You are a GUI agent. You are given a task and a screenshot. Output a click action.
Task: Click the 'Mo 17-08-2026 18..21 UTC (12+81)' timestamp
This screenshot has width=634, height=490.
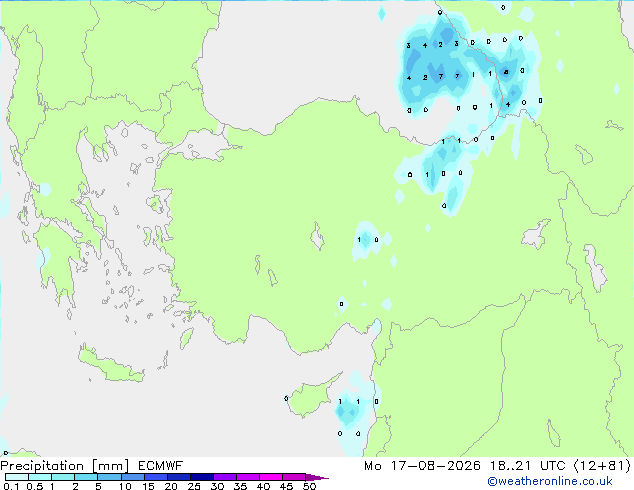(x=497, y=466)
